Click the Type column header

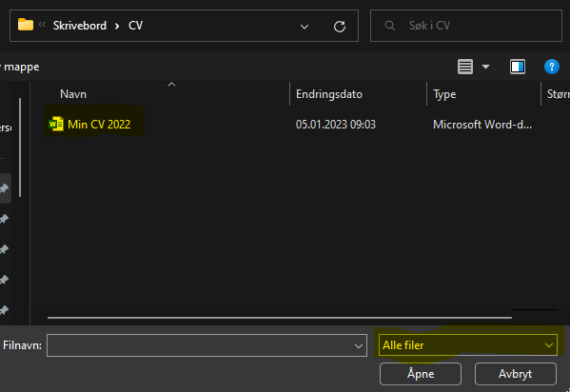pyautogui.click(x=444, y=94)
